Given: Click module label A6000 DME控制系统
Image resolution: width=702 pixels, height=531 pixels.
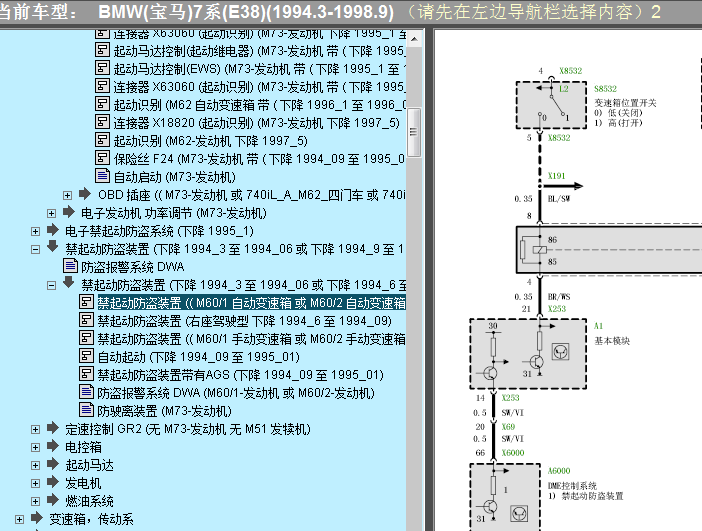Looking at the screenshot, I should pyautogui.click(x=559, y=471).
